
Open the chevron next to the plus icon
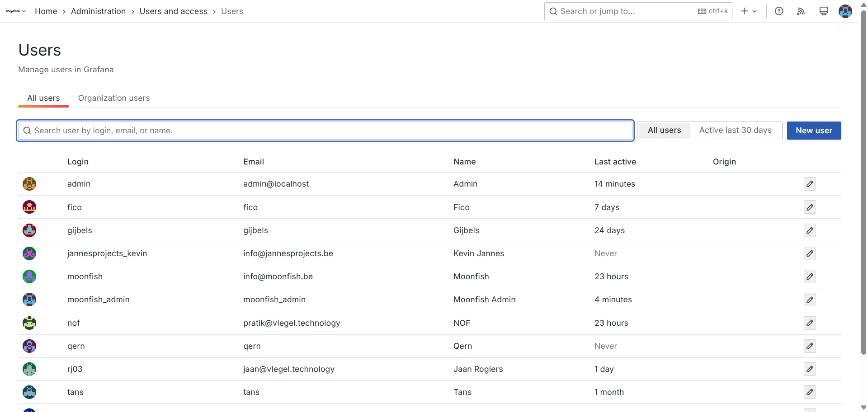coord(754,11)
